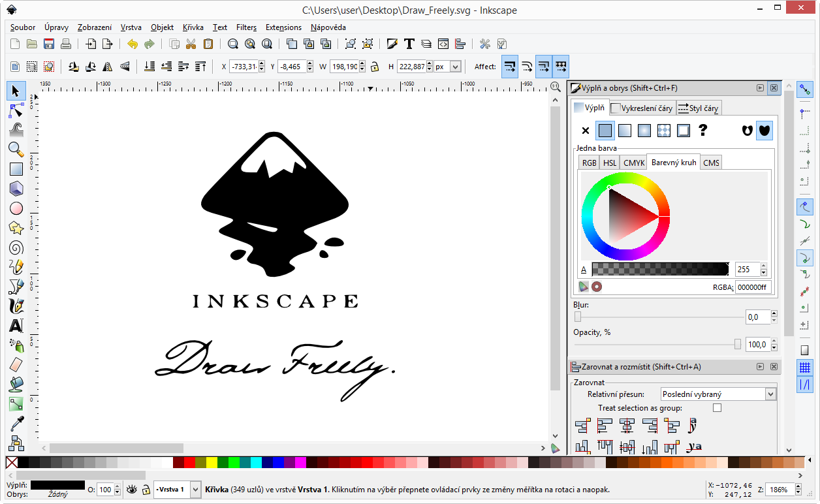820x504 pixels.
Task: Select the Flat color fill button
Action: pos(605,131)
